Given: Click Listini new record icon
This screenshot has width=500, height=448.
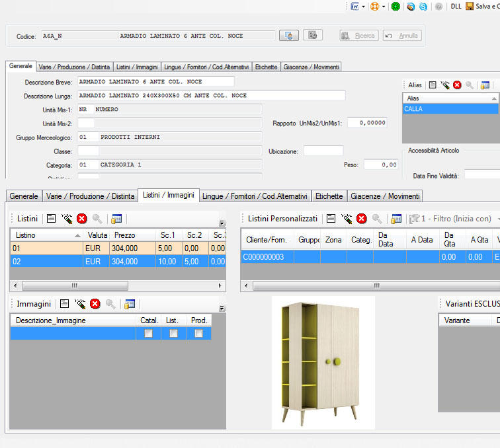Looking at the screenshot, I should click(52, 219).
